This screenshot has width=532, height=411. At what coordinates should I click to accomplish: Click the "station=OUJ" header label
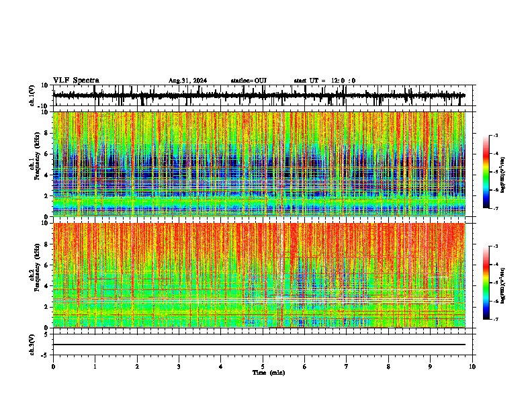click(x=249, y=81)
